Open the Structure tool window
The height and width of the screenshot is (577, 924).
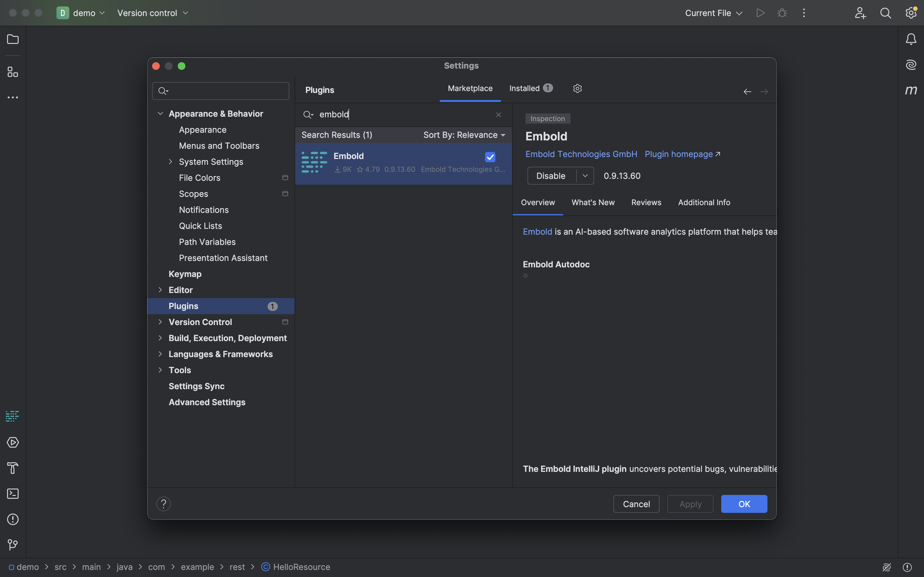tap(13, 72)
